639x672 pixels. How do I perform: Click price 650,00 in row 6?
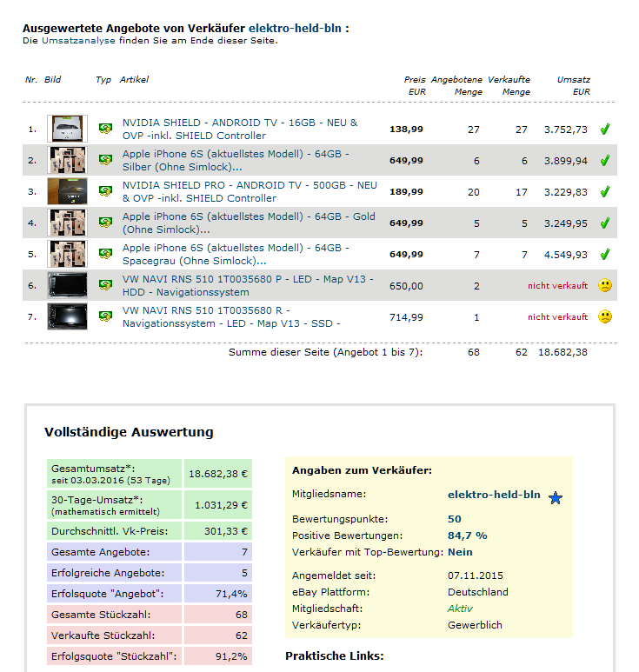[406, 286]
